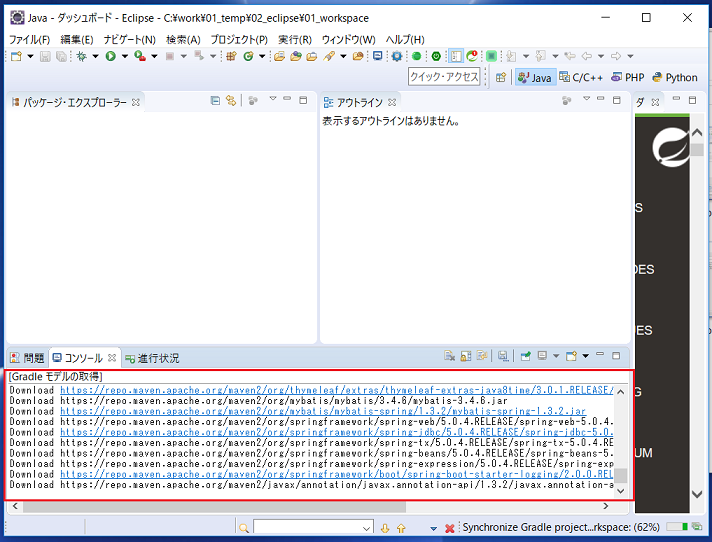Click the Run External Tools icon
The width and height of the screenshot is (712, 542).
[140, 56]
